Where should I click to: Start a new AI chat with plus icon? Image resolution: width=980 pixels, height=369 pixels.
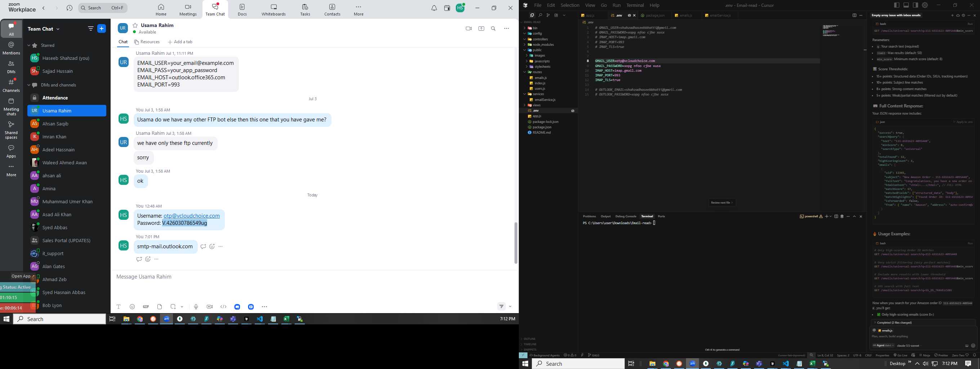[x=952, y=15]
